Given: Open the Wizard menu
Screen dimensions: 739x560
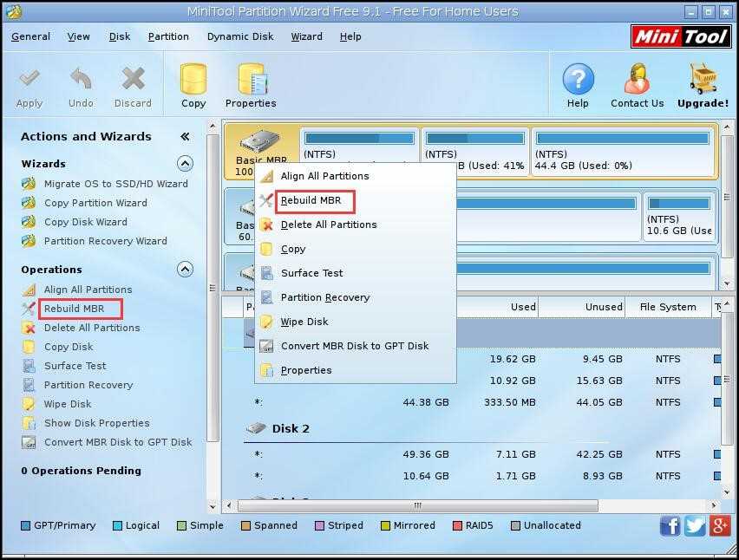Looking at the screenshot, I should (307, 36).
